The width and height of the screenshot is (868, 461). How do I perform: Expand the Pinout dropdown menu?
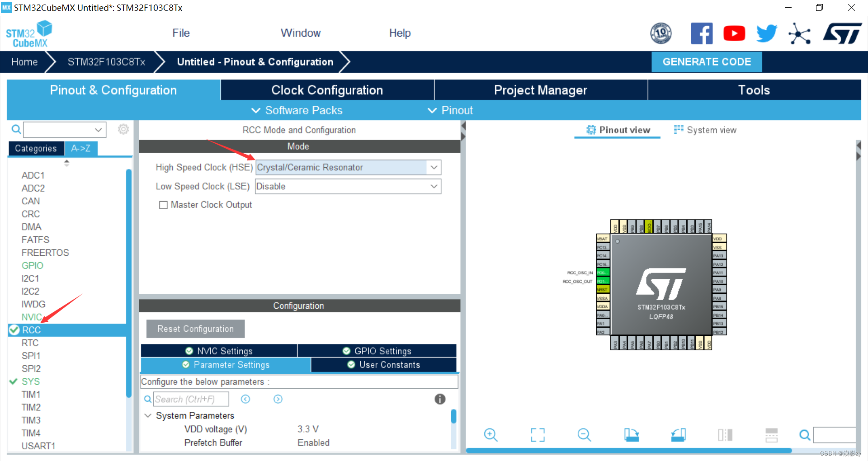click(450, 110)
